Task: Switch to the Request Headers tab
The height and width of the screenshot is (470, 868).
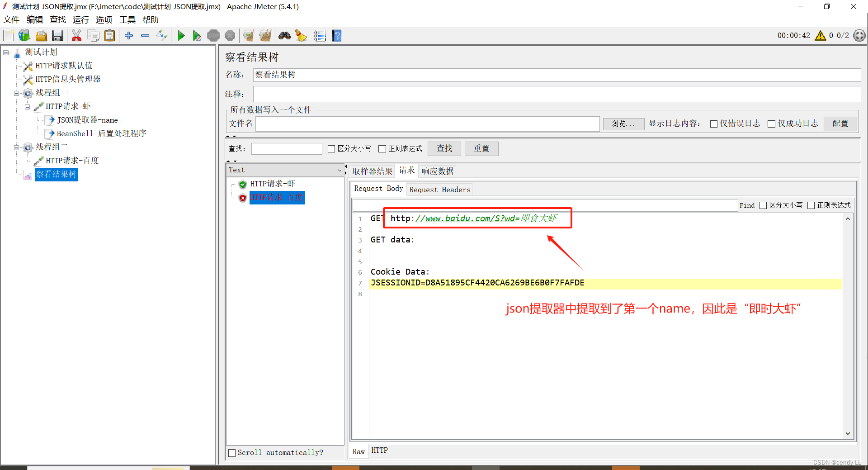Action: (439, 189)
